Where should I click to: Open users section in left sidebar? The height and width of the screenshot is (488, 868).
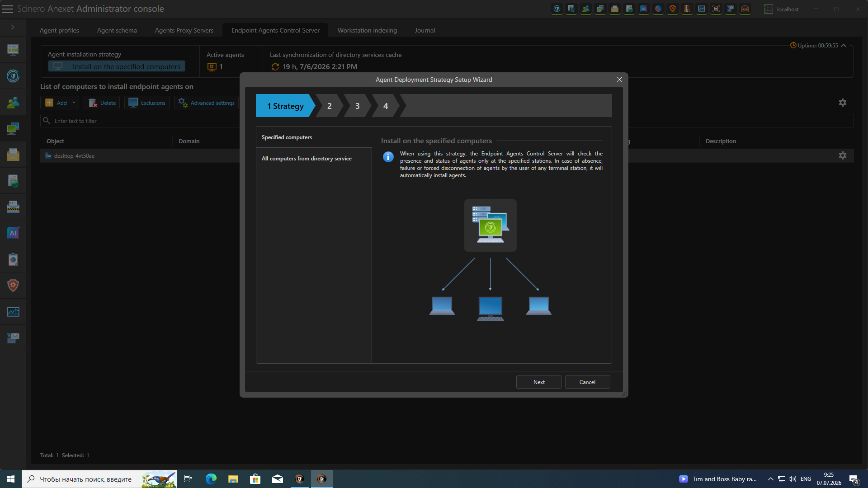click(x=13, y=103)
